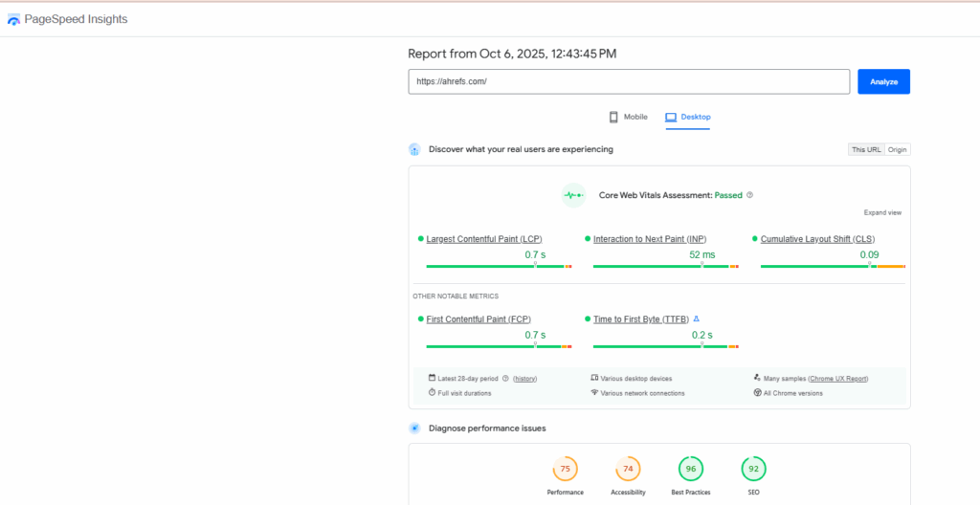Viewport: 980px width, 505px height.
Task: Open Interaction to Next Paint (INP) link
Action: (x=650, y=239)
